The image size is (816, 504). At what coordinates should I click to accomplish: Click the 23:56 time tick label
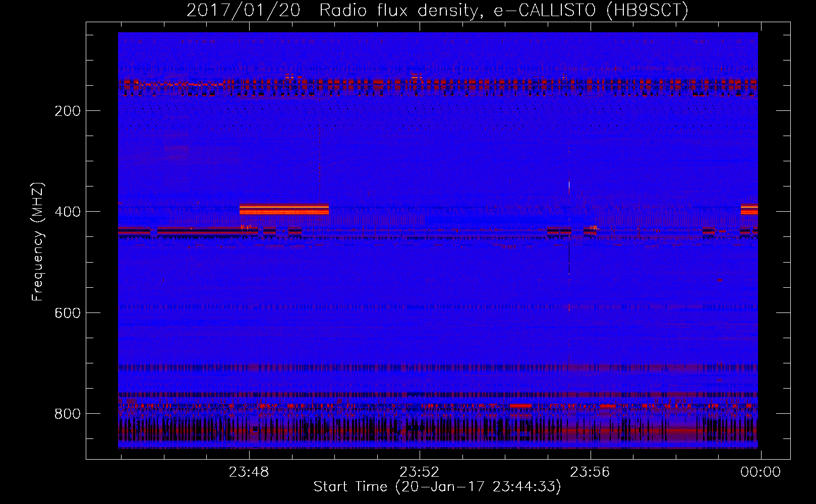click(x=590, y=472)
